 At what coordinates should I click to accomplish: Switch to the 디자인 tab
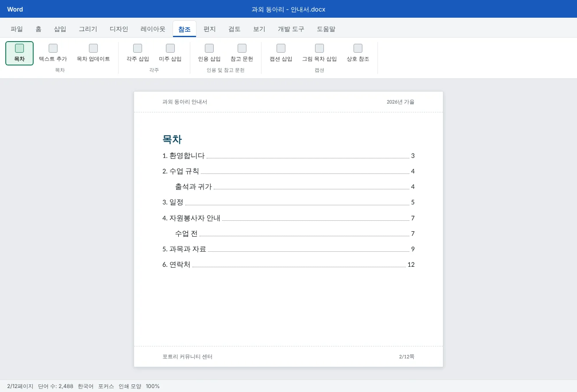tap(119, 29)
